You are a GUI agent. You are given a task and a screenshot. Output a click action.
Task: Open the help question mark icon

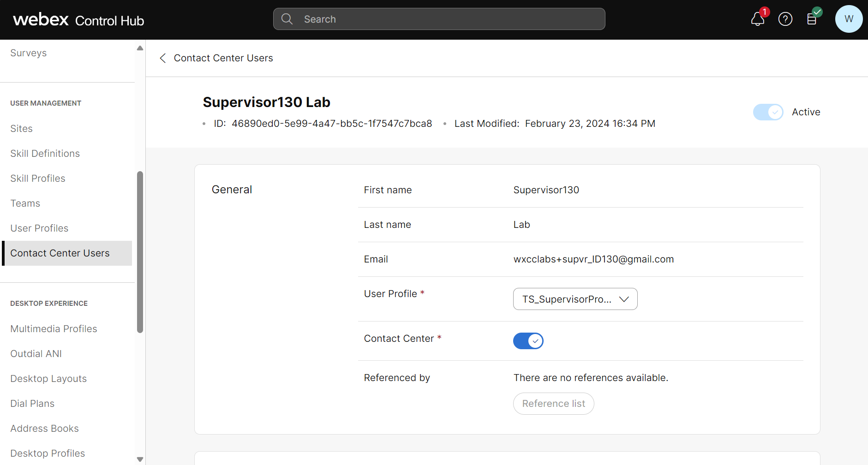(785, 19)
